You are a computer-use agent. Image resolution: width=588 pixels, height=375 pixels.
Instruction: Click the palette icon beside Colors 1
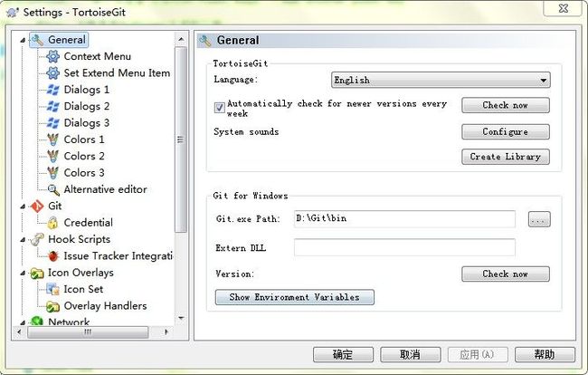52,139
